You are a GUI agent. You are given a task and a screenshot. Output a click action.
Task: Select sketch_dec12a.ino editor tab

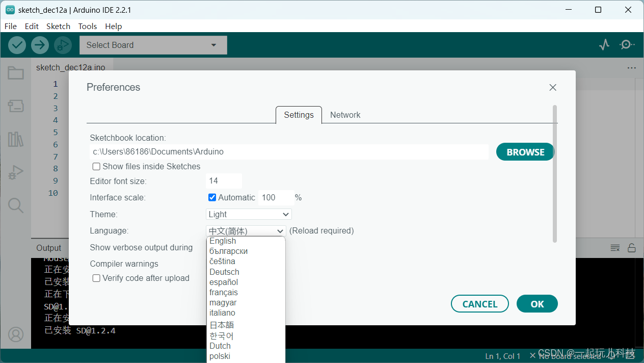(x=71, y=68)
